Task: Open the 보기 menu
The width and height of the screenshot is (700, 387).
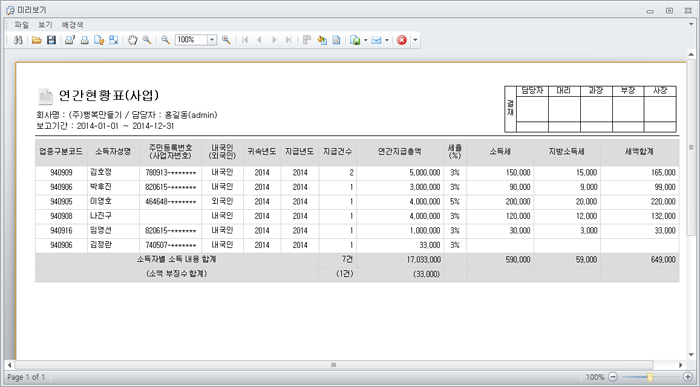Action: coord(45,25)
